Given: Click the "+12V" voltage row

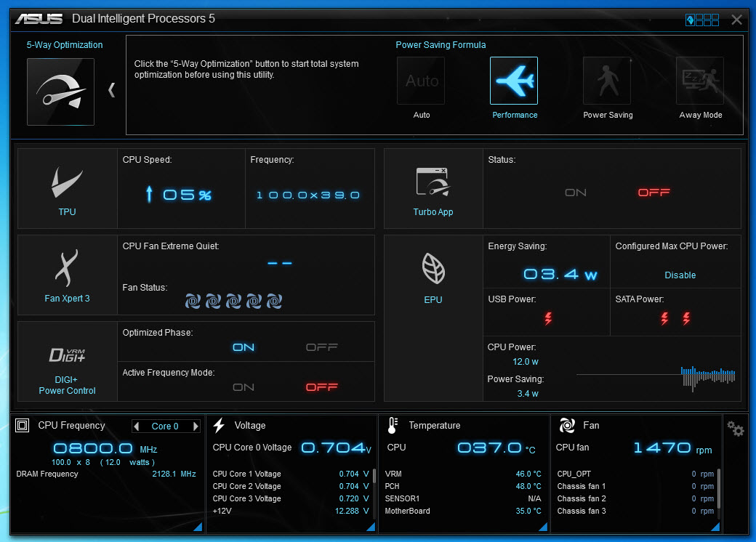Looking at the screenshot, I should pos(291,511).
